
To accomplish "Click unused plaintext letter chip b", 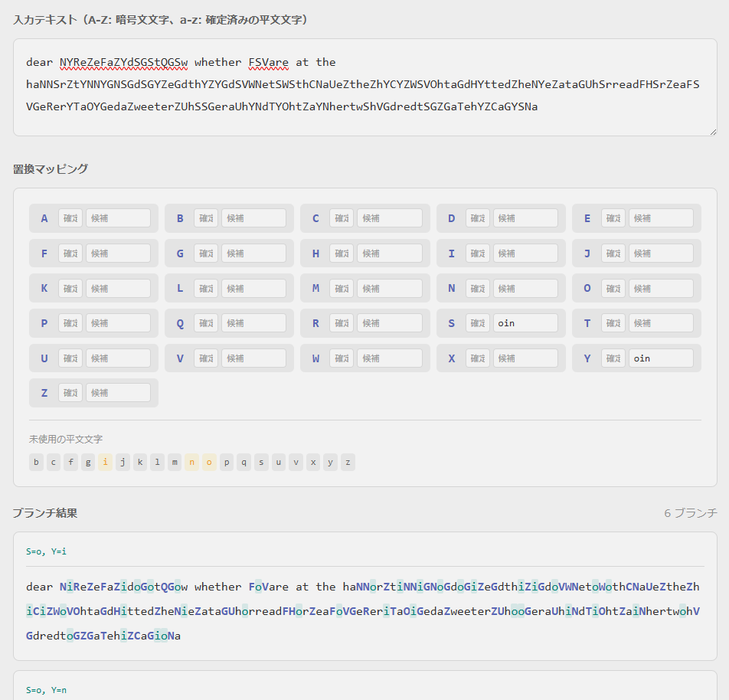I will (x=36, y=463).
